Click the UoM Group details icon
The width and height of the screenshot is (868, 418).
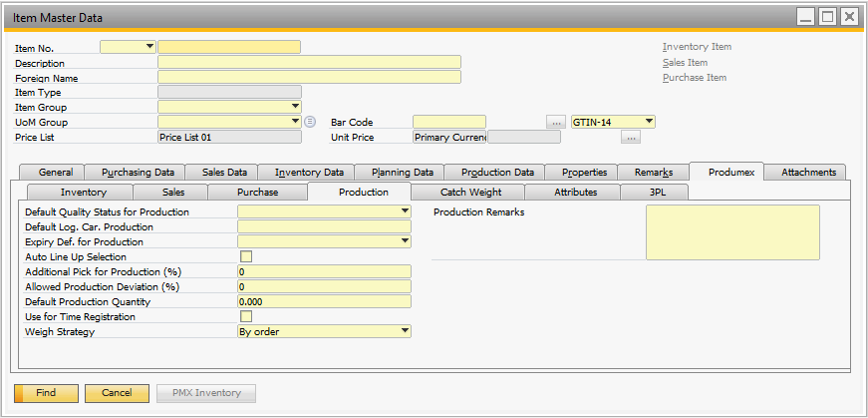(310, 122)
